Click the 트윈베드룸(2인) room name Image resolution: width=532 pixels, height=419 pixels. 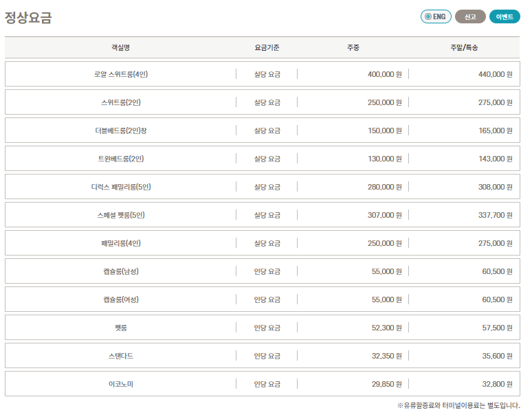point(121,159)
